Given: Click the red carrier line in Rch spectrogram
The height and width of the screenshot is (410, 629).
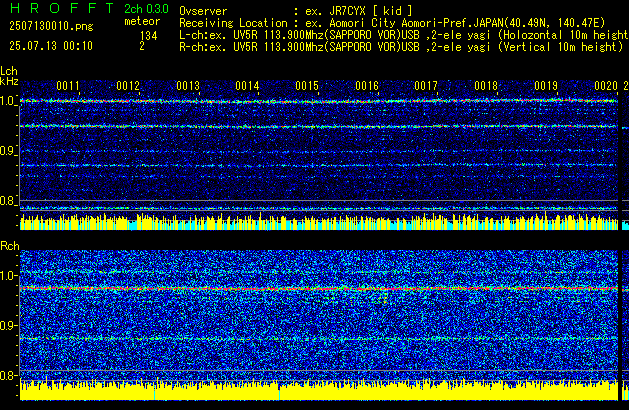Looking at the screenshot, I should [319, 288].
